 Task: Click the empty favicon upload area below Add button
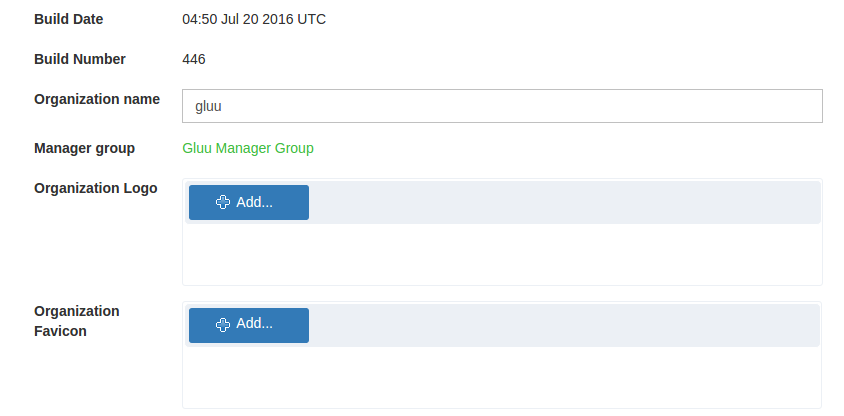tap(500, 376)
